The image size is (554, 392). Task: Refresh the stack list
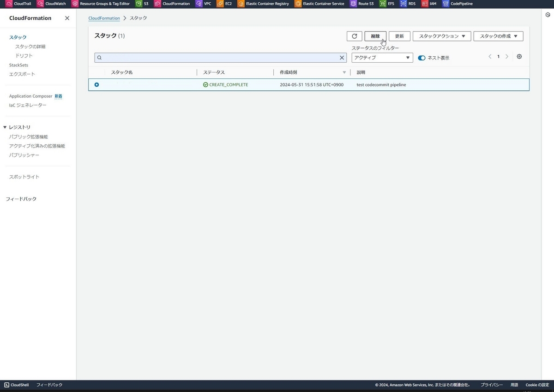(x=355, y=36)
